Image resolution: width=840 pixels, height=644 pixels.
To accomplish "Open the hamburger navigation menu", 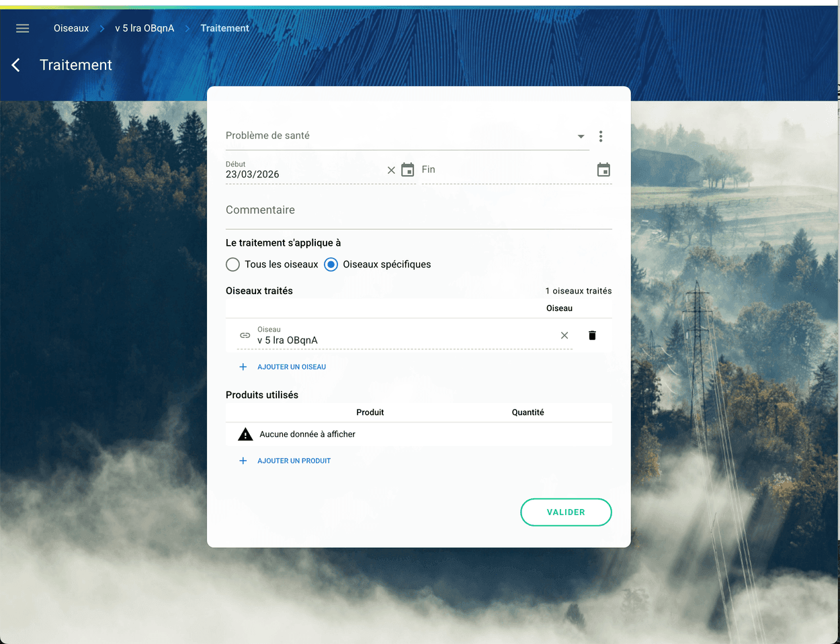I will point(22,28).
